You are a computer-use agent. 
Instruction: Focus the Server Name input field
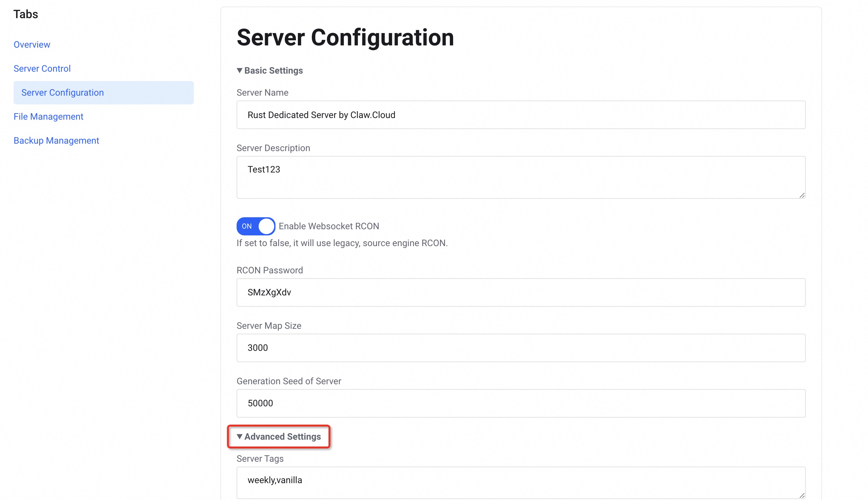(x=520, y=115)
